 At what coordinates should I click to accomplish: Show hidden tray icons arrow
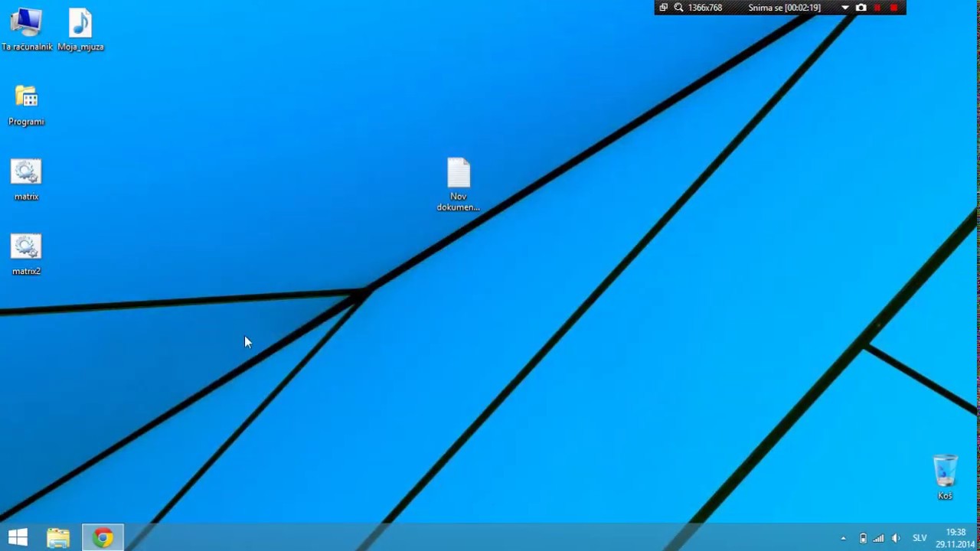coord(843,539)
